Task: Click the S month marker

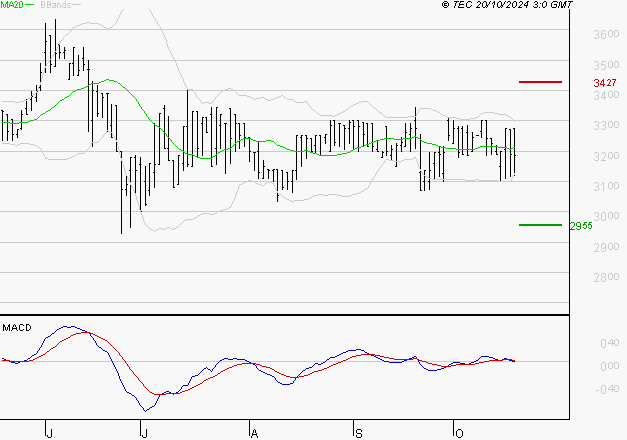Action: pos(359,433)
